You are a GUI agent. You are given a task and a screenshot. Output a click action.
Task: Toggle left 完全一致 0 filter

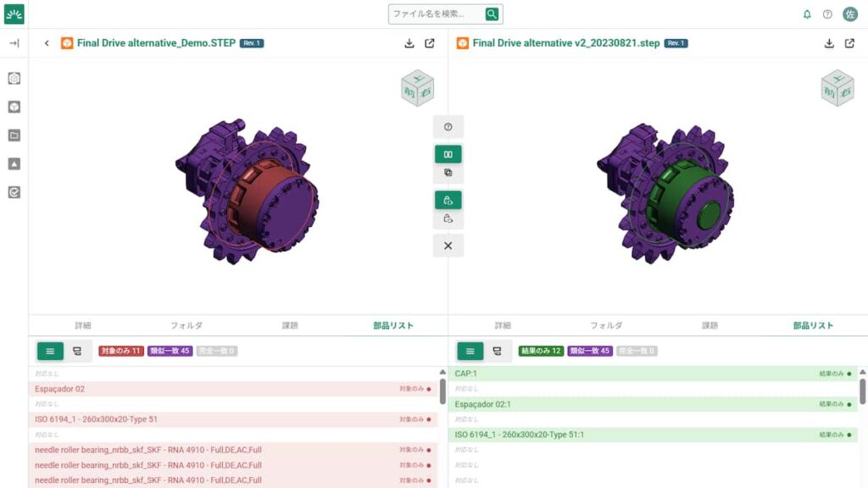[x=217, y=351]
